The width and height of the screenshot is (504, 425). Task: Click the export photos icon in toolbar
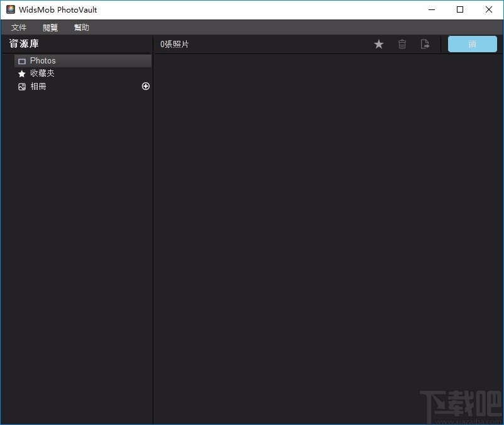[425, 44]
